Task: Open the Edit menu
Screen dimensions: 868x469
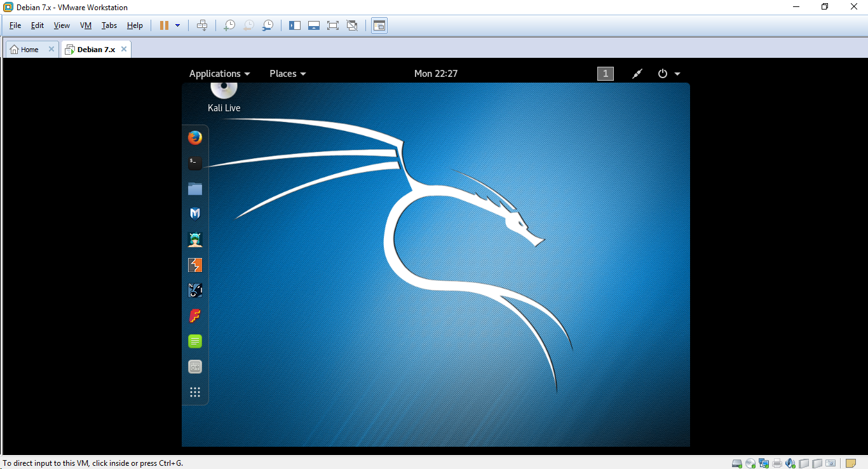Action: point(37,25)
